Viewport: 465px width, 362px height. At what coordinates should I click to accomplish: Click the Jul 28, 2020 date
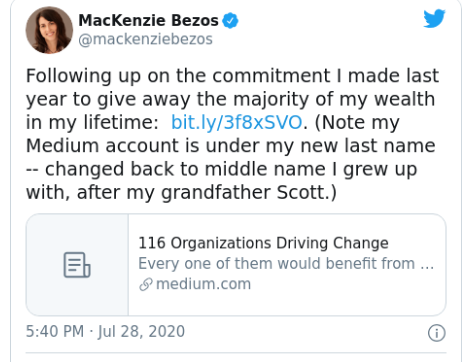tap(141, 332)
